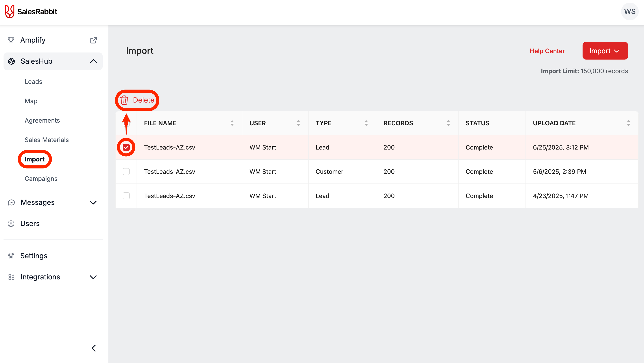Sort by Type column arrows
The height and width of the screenshot is (363, 644).
click(x=366, y=123)
